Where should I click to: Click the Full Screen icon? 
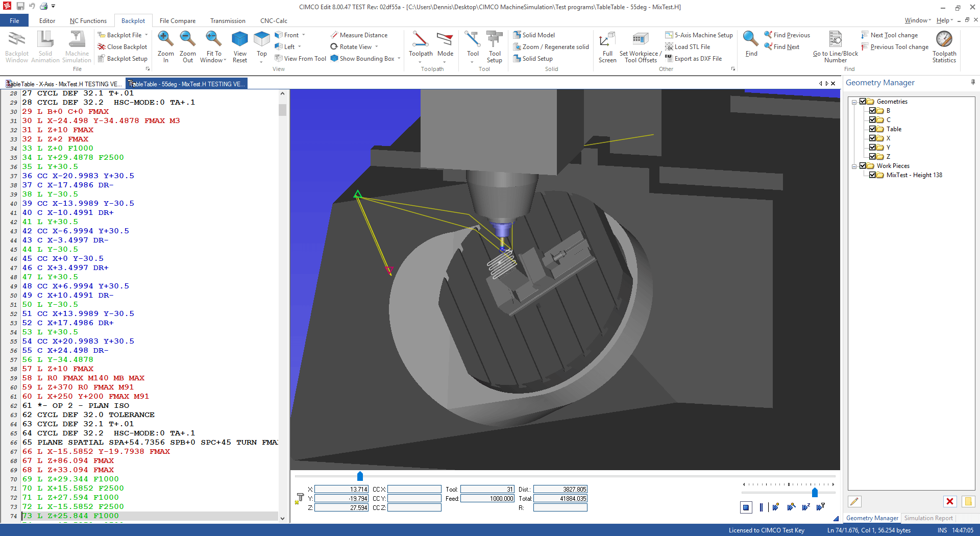pos(607,46)
